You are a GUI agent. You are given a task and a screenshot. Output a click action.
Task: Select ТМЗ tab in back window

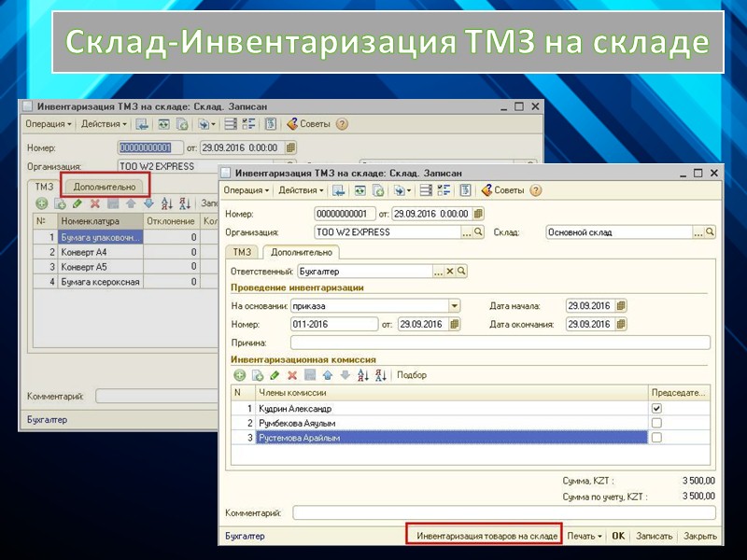(44, 187)
